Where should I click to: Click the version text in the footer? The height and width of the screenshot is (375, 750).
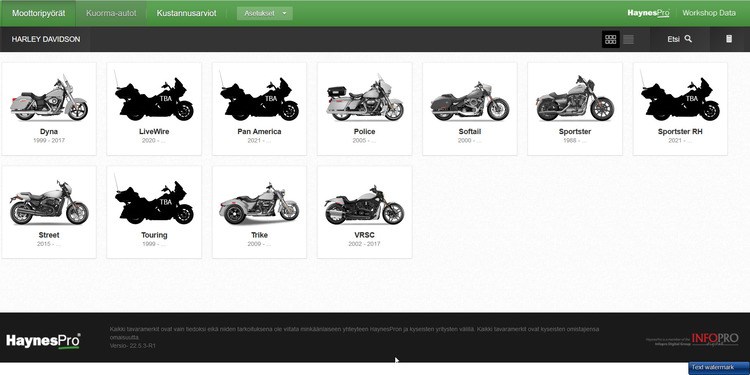132,346
